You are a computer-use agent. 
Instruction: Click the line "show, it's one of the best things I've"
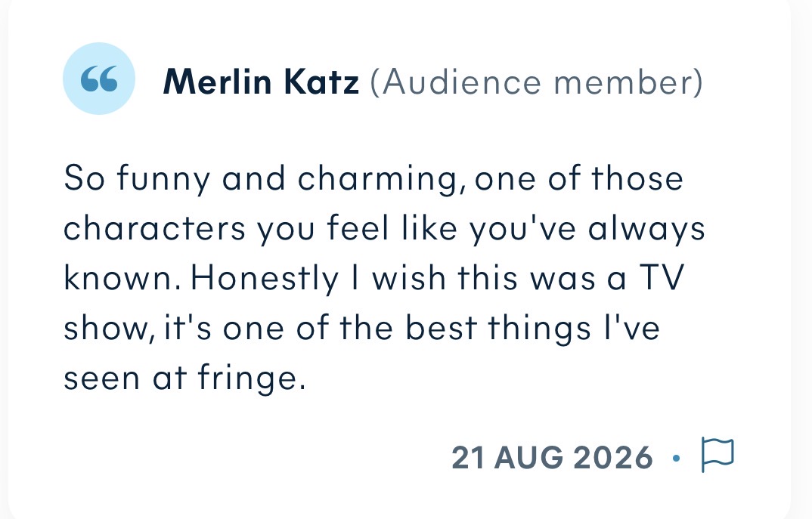click(x=361, y=328)
